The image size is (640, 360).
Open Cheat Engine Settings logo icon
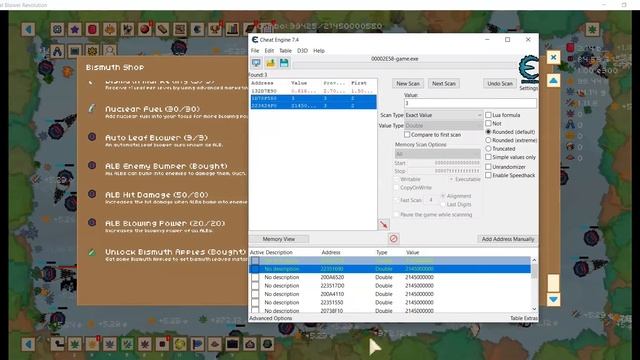point(529,70)
